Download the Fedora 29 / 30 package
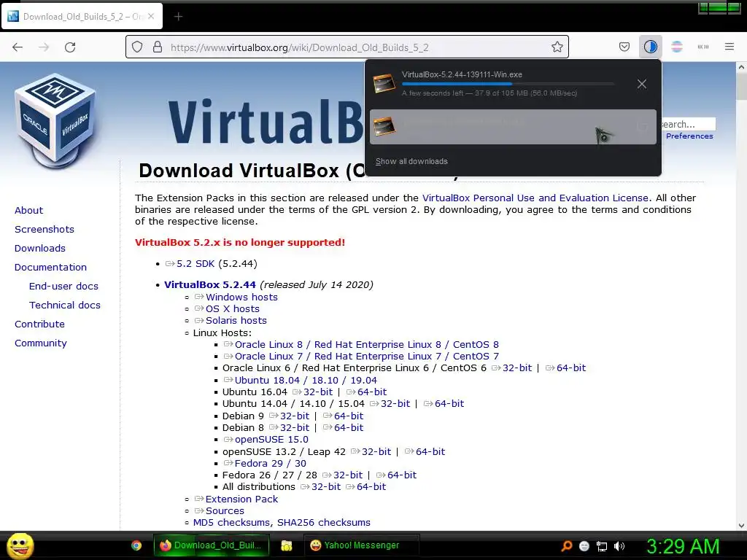747x560 pixels. 271,463
